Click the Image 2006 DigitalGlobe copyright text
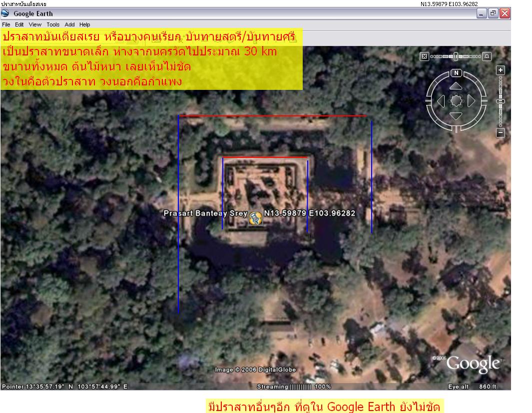This screenshot has width=532, height=413. tap(255, 370)
